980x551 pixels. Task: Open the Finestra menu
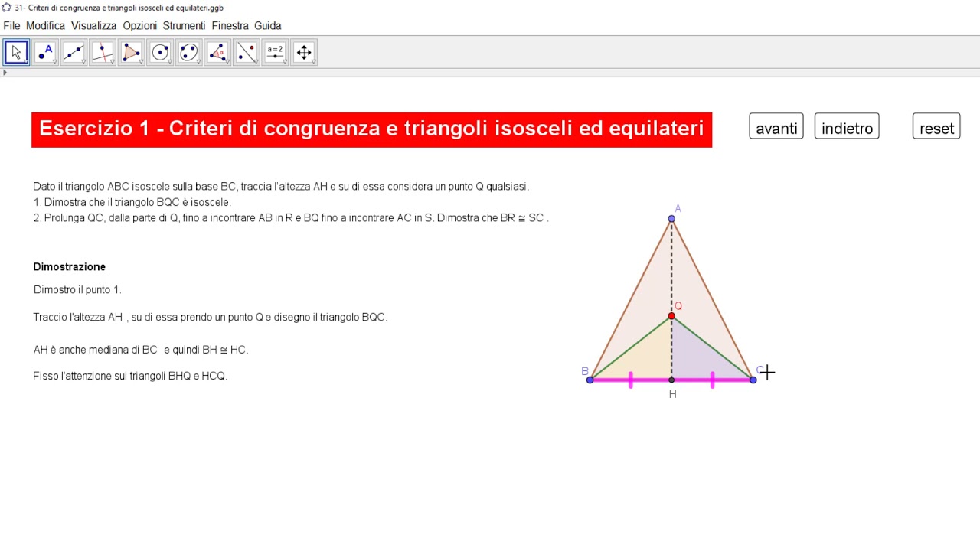230,25
